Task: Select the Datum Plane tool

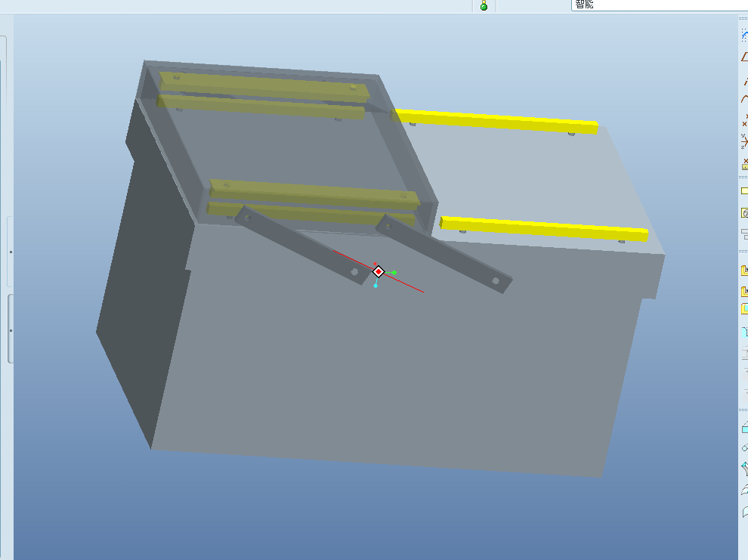Action: (744, 57)
